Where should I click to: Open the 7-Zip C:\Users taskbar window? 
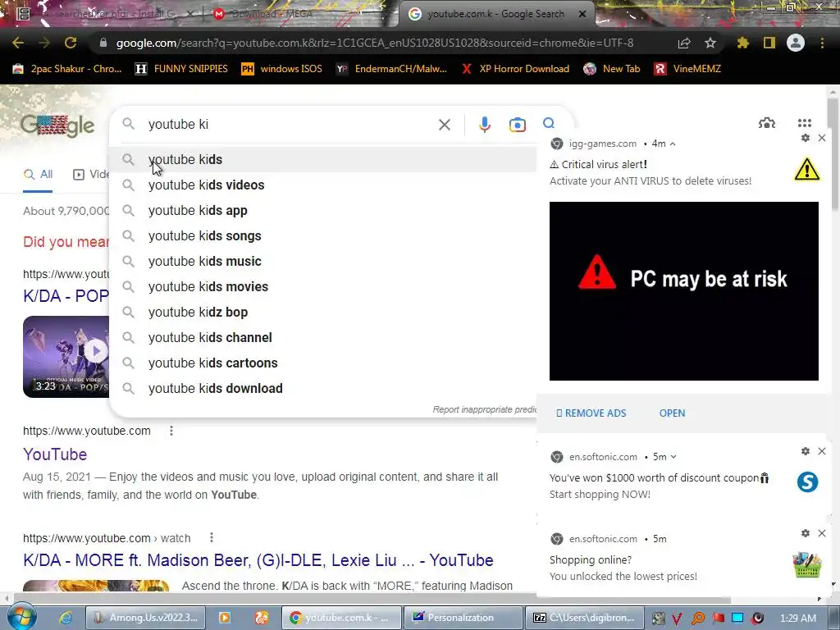[x=584, y=618]
